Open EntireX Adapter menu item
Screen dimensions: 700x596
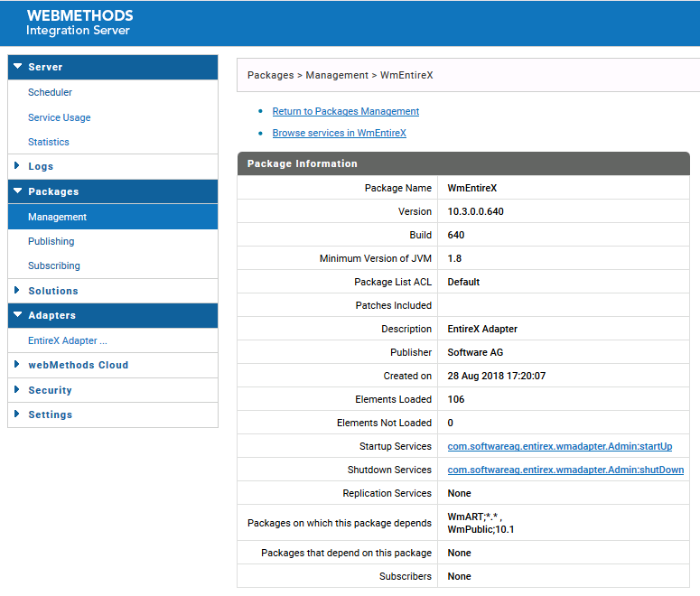point(68,340)
